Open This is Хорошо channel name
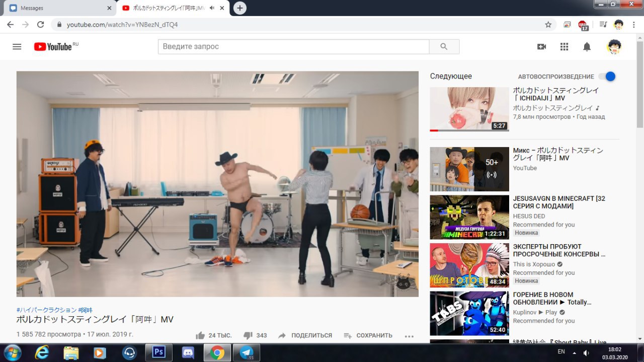Viewport: 644px width, 362px height. pyautogui.click(x=534, y=264)
